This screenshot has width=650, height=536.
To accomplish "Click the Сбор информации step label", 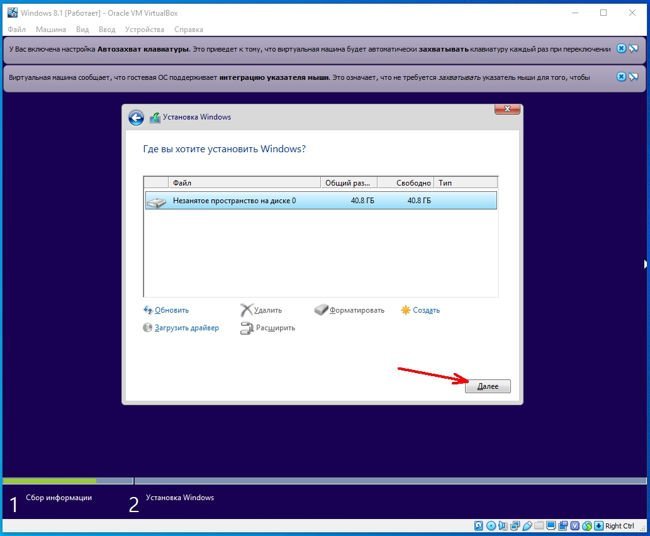I will tap(59, 497).
